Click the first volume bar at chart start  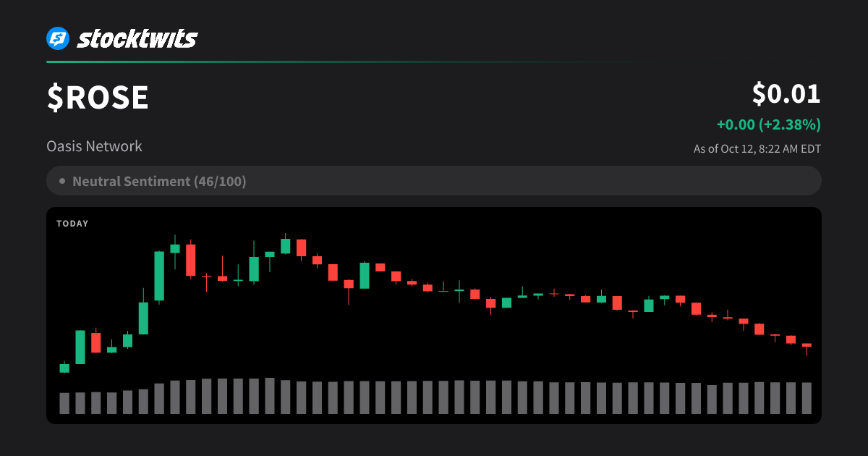[x=64, y=403]
